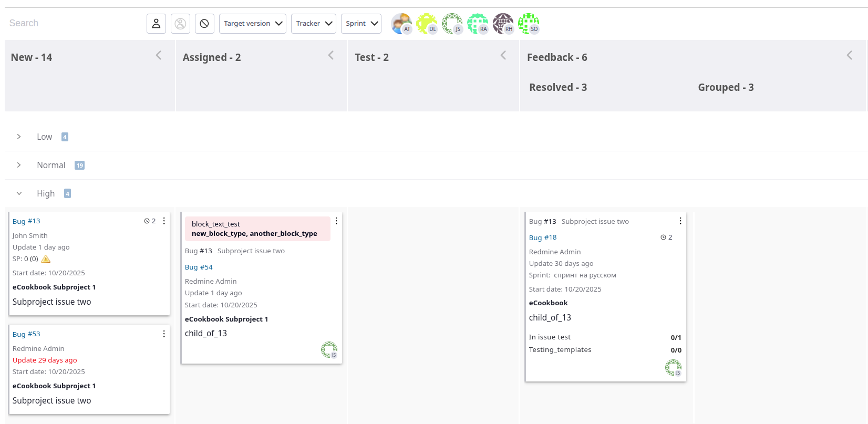The height and width of the screenshot is (424, 868).
Task: Open the Target version dropdown
Action: pos(253,24)
